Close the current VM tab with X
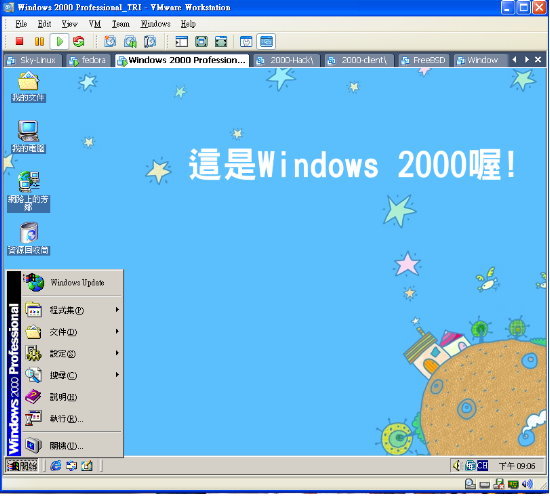 pyautogui.click(x=538, y=60)
